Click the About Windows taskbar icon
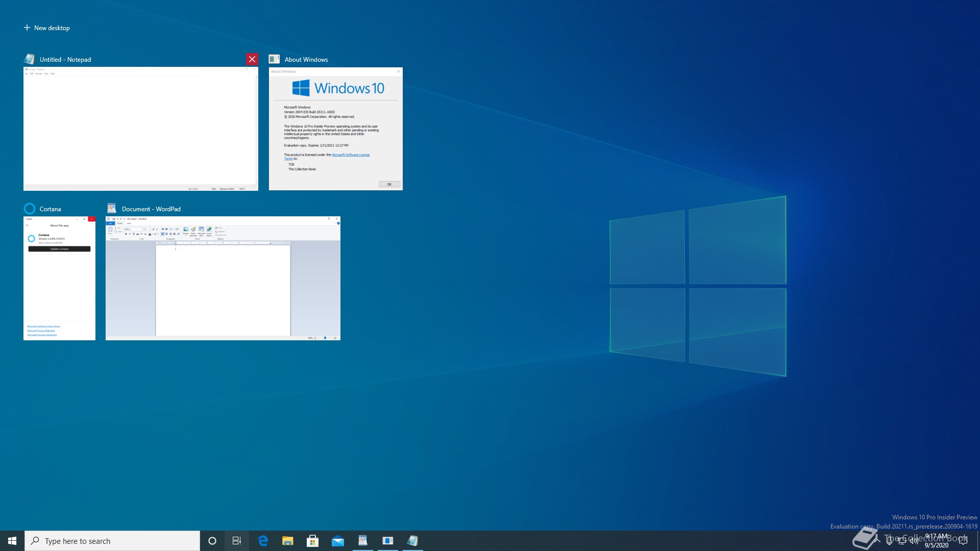 pos(388,541)
